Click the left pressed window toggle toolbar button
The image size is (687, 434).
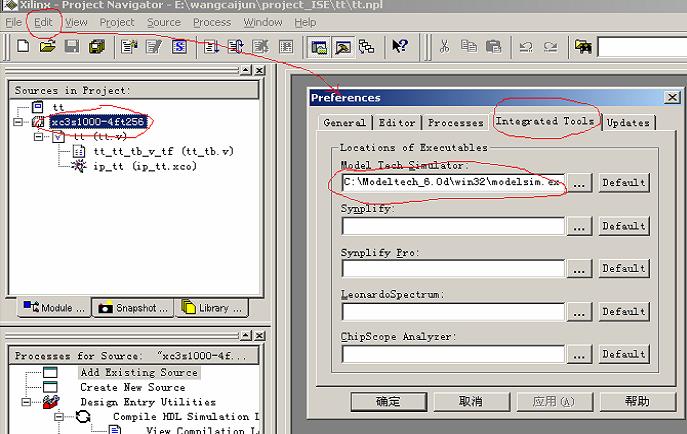[x=319, y=47]
